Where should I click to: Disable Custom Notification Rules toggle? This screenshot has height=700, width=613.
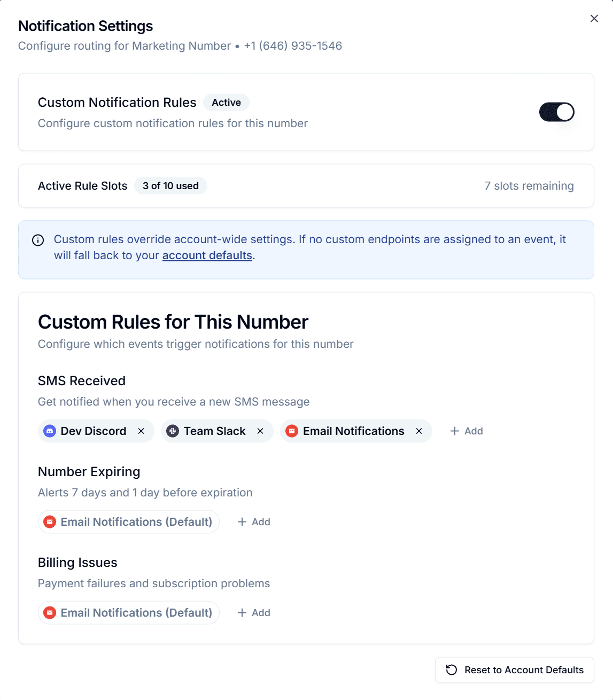557,112
